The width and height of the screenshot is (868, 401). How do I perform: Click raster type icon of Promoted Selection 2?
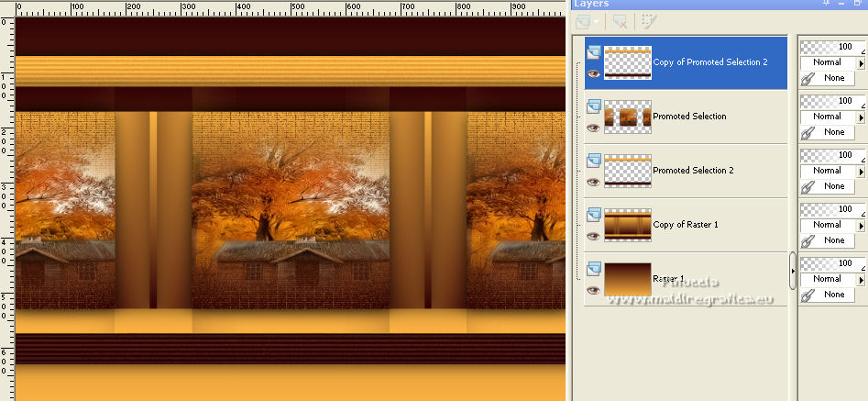593,161
